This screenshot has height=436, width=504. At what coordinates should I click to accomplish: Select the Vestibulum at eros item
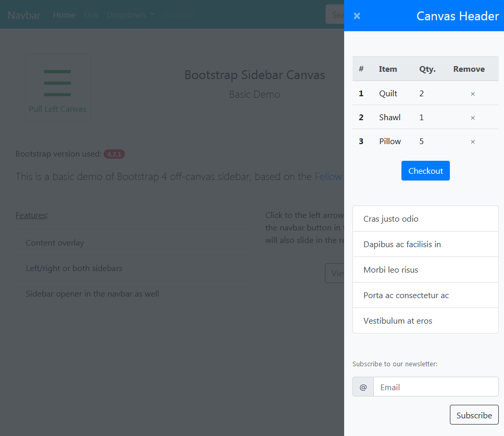(425, 320)
